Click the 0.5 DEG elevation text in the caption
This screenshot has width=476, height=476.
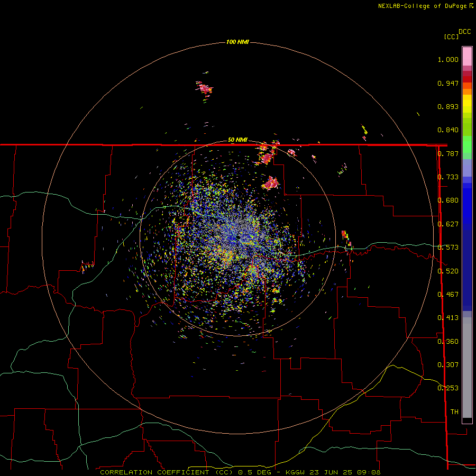coord(254,472)
